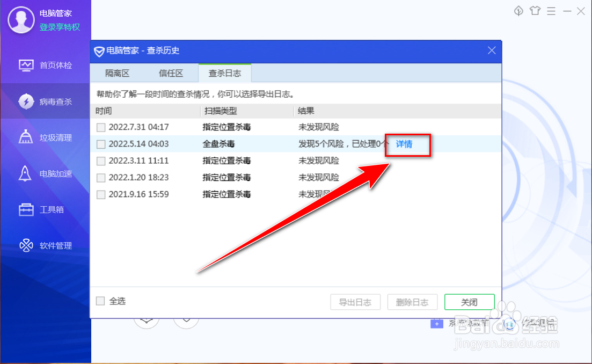Check the 2022.1.20 18:23 log checkbox
Screen dimensions: 592x364
click(x=101, y=178)
